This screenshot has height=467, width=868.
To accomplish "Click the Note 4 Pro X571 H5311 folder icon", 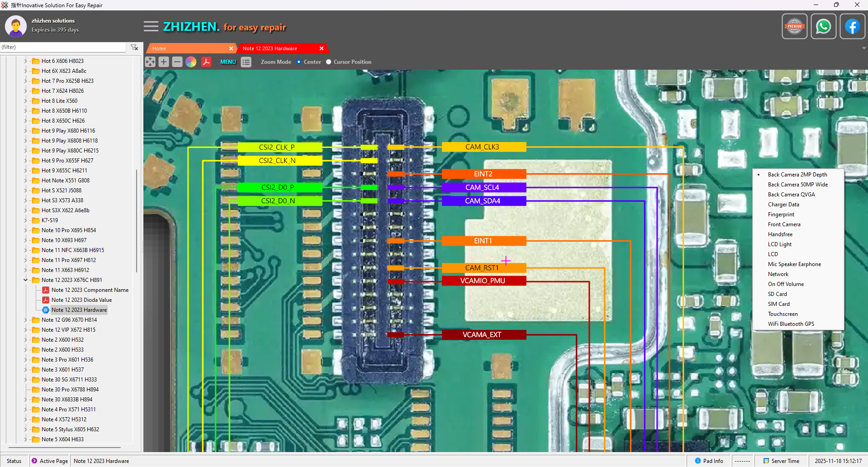I will 36,410.
